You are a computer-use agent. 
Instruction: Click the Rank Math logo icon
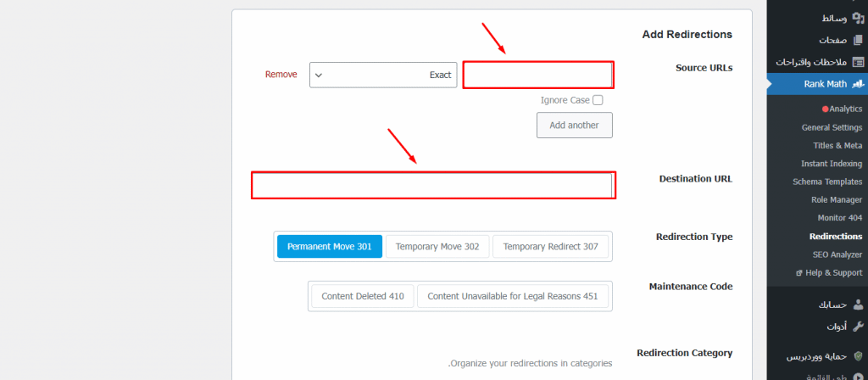(x=858, y=84)
